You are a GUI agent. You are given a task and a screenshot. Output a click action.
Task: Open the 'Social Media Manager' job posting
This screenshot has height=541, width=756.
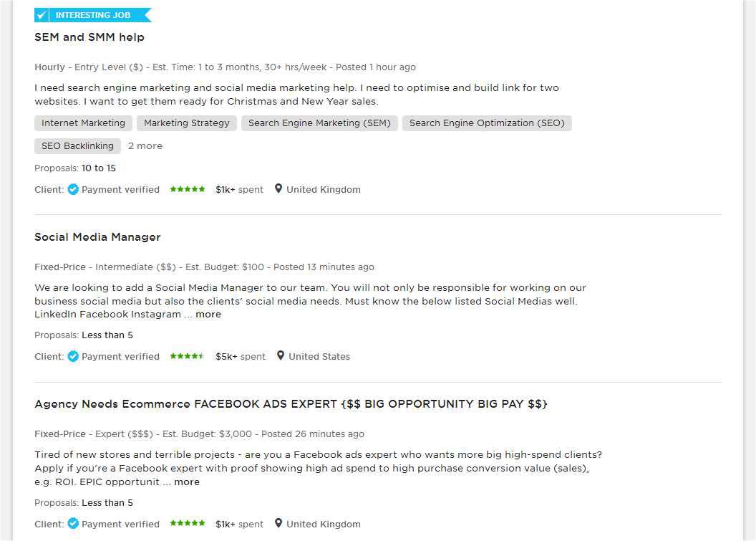[97, 237]
